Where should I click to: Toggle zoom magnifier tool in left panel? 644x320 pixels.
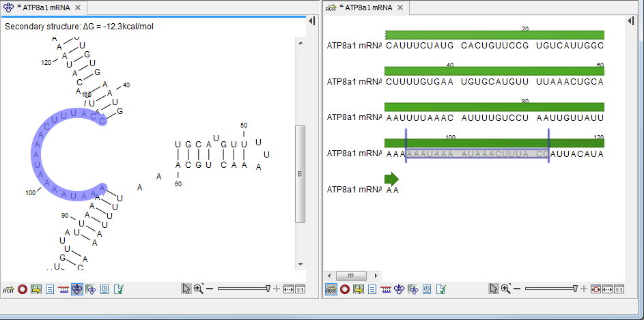pos(199,289)
